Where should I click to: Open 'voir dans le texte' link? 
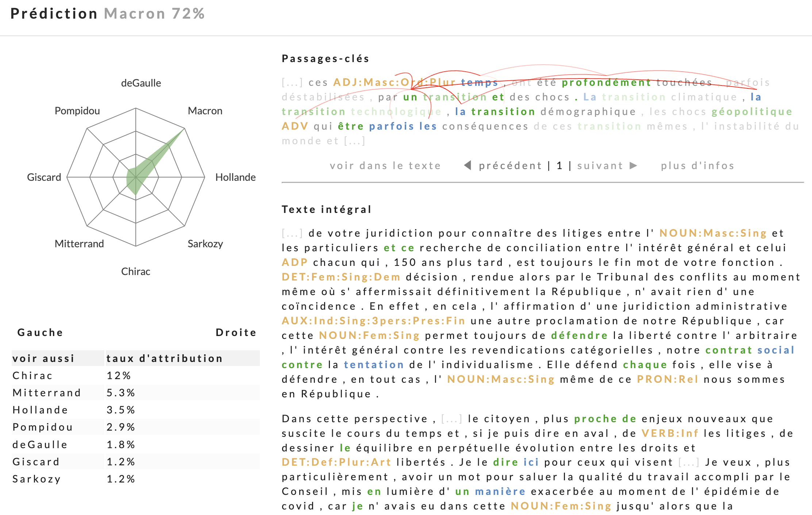click(385, 165)
